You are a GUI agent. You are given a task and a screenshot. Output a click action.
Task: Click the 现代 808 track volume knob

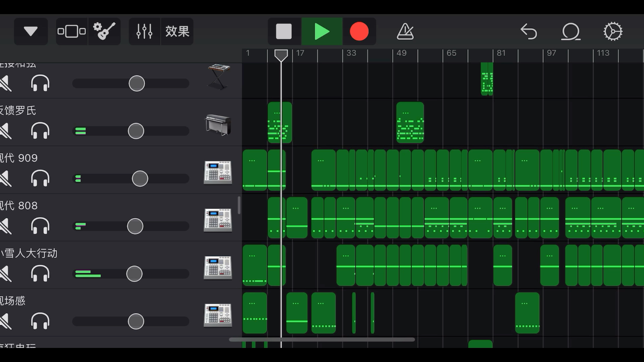tap(135, 226)
